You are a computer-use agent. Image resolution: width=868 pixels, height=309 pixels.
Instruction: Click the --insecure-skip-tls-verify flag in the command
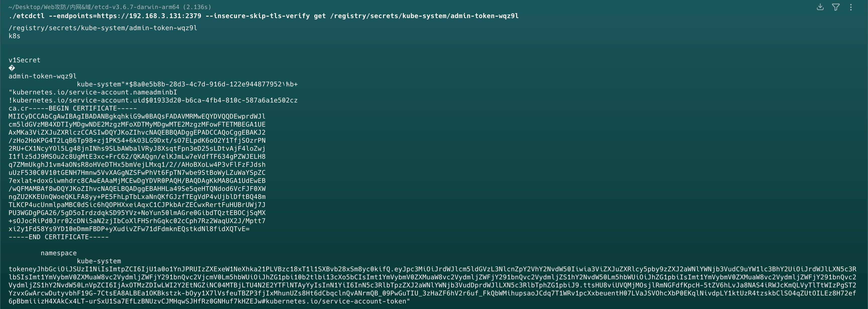coord(257,16)
